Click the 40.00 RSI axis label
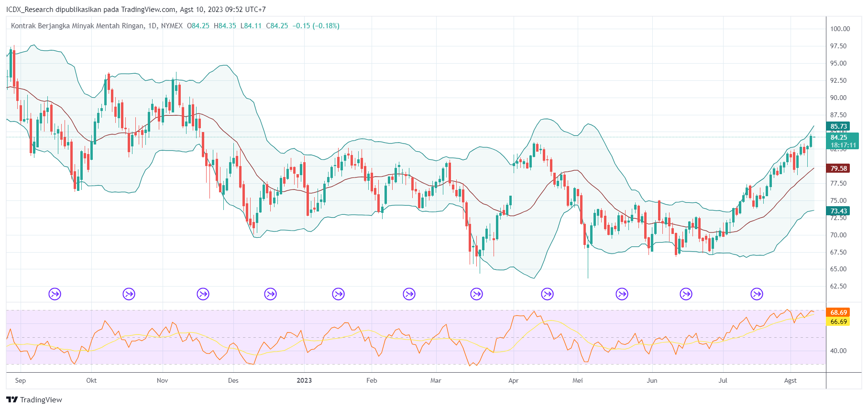 (838, 351)
